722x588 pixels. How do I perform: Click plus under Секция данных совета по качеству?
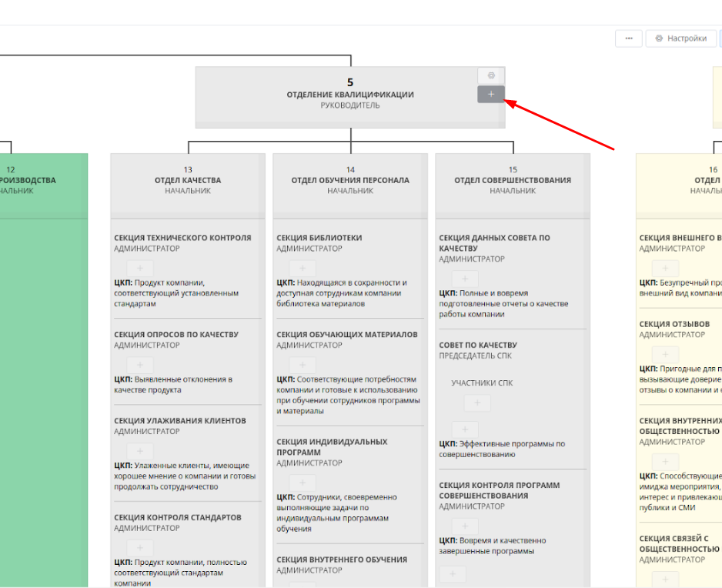(465, 279)
